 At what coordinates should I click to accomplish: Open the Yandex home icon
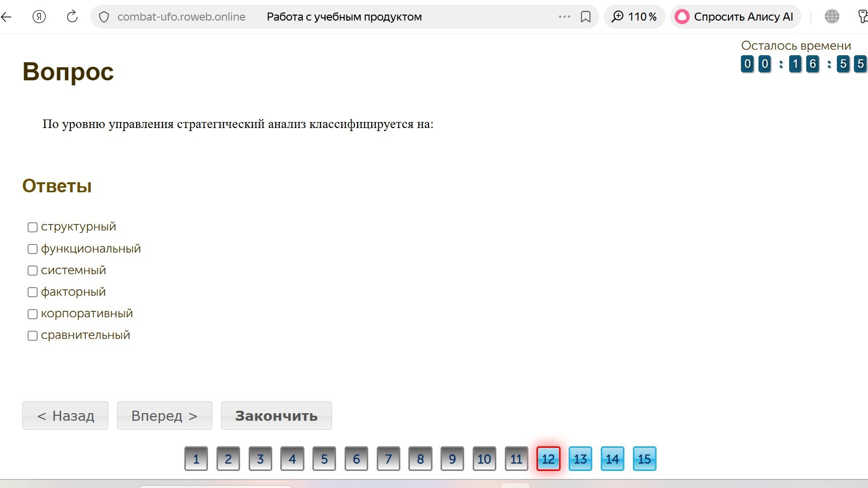(x=39, y=17)
